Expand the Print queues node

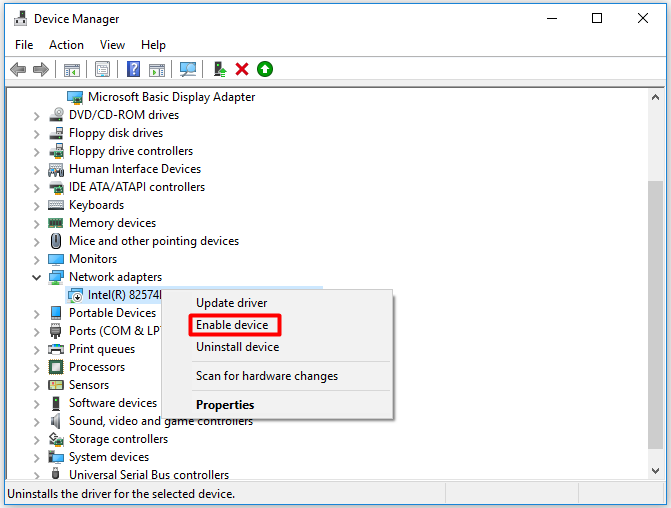[x=37, y=350]
